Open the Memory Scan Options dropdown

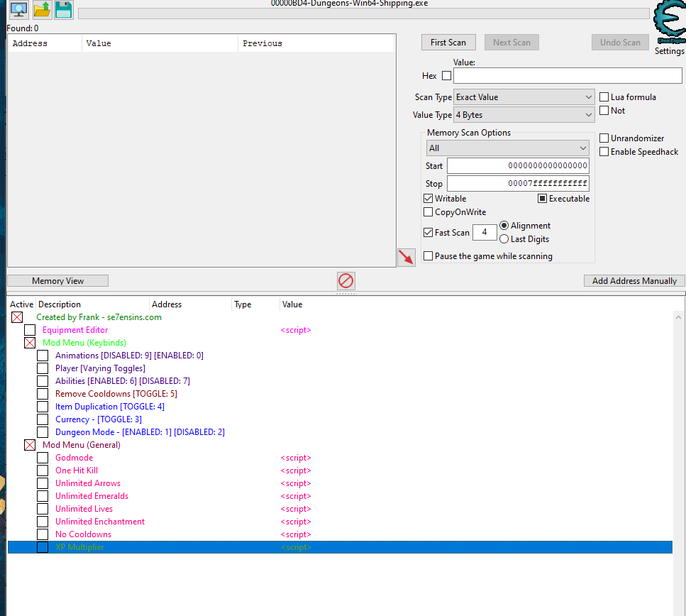click(507, 148)
